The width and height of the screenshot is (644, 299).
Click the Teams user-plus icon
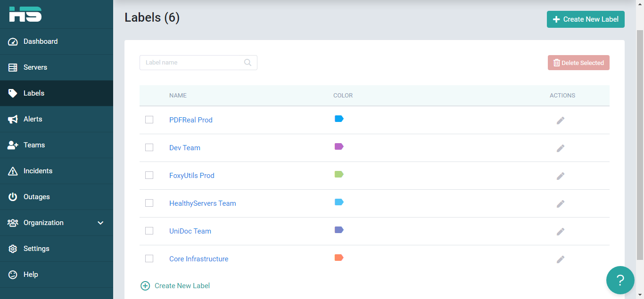(13, 145)
